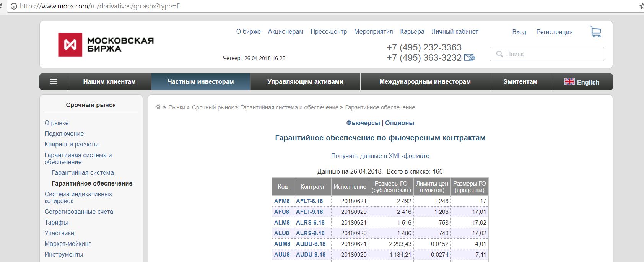Screen dimensions: 644x262
Task: Click the email envelope icon near phone numbers
Action: click(469, 58)
